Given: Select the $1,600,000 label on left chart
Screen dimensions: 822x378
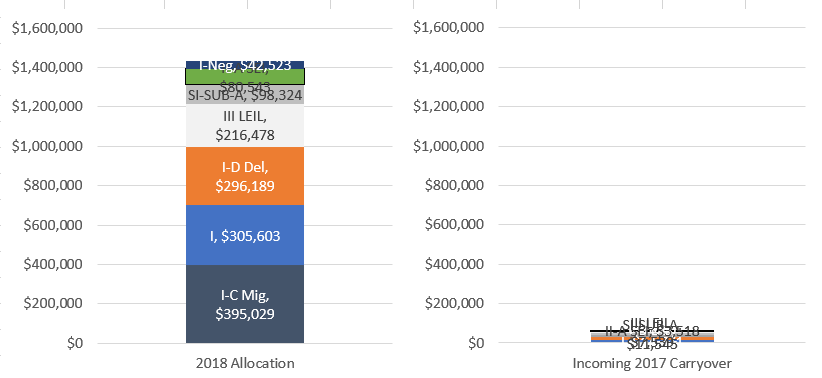Looking at the screenshot, I should (47, 28).
